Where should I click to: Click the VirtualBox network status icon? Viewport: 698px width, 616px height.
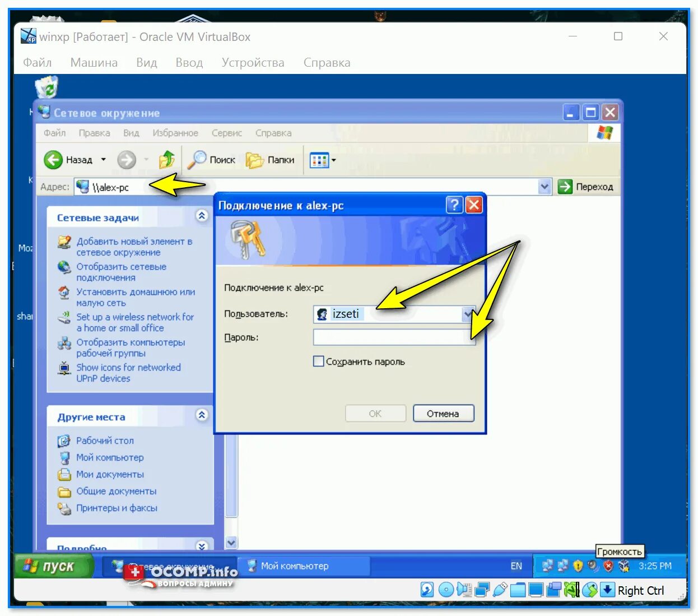(x=482, y=590)
